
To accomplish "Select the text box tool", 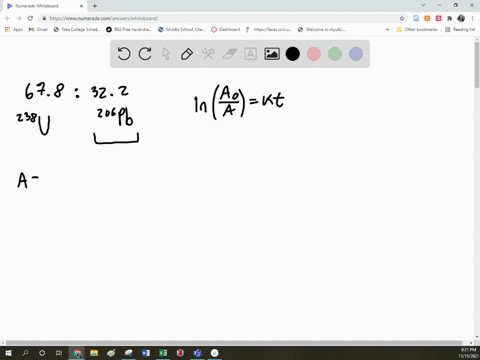I will click(250, 54).
